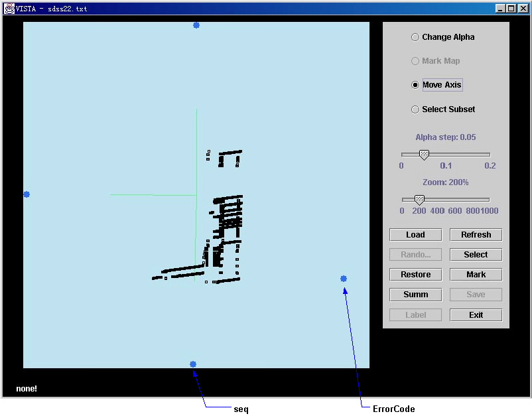Click the Select button

(x=476, y=255)
